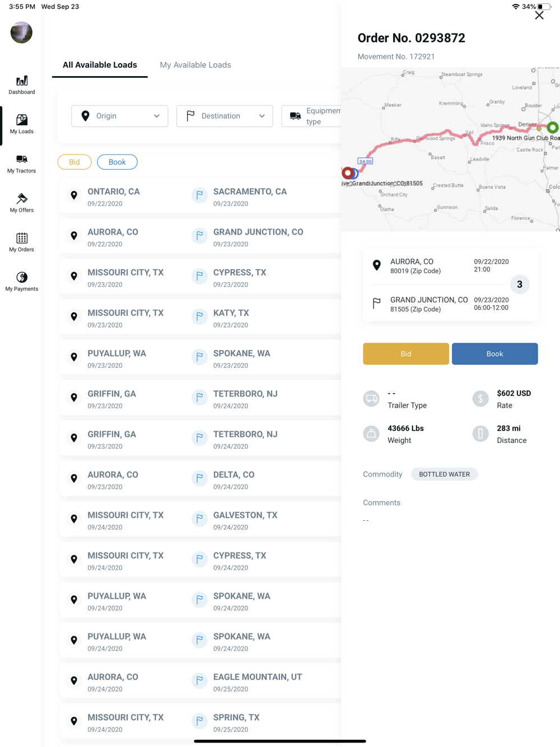
Task: Click the Order No. 0293872 heading
Action: click(x=412, y=38)
